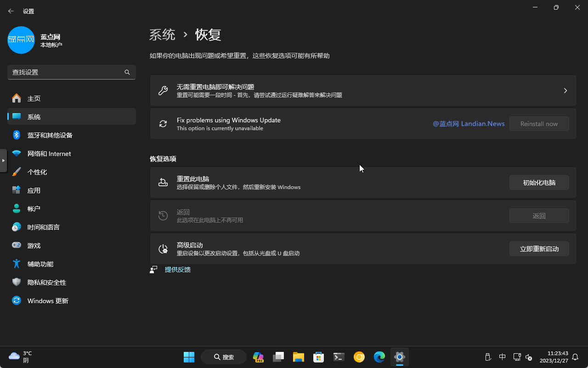Click the search magnifier icon in settings search box
The height and width of the screenshot is (368, 588).
tap(127, 72)
